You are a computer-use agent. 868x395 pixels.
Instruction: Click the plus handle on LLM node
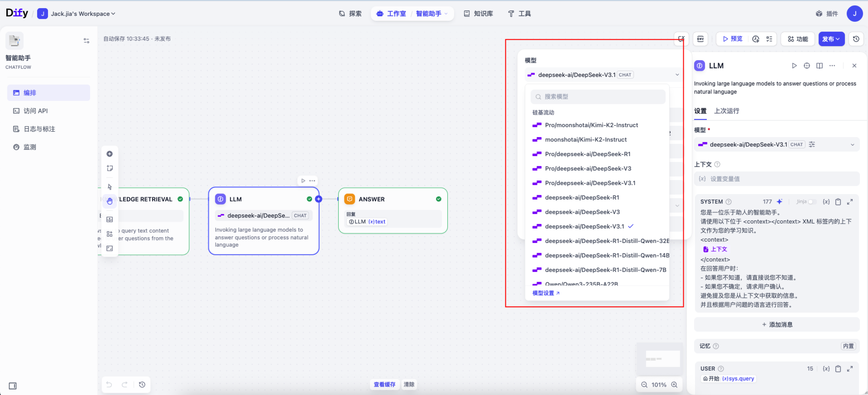[319, 199]
